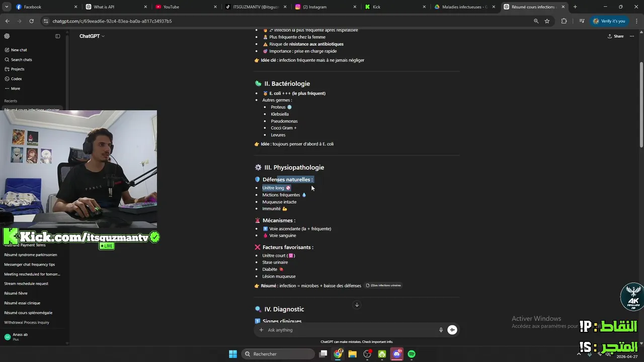The image size is (644, 362).
Task: Collapse the sidebar with the panel icon
Action: pyautogui.click(x=57, y=36)
